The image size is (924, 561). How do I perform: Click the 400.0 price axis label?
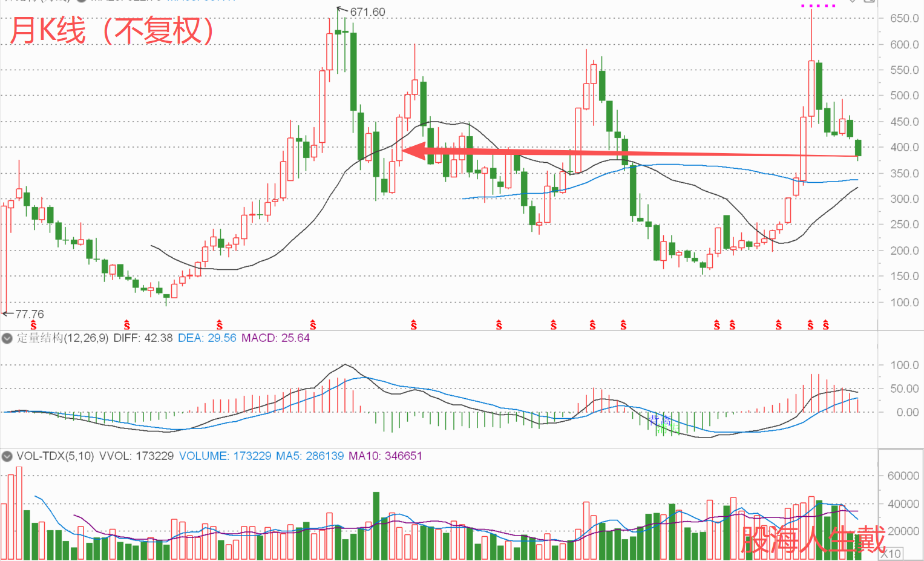904,147
